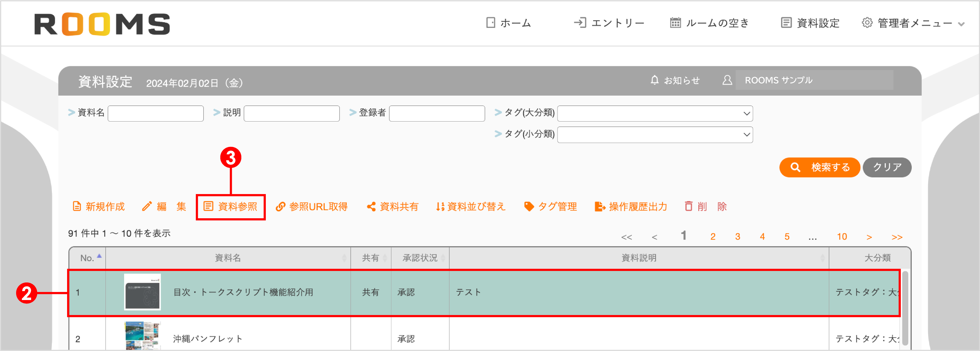Click the share icon beside 資料共有

371,206
